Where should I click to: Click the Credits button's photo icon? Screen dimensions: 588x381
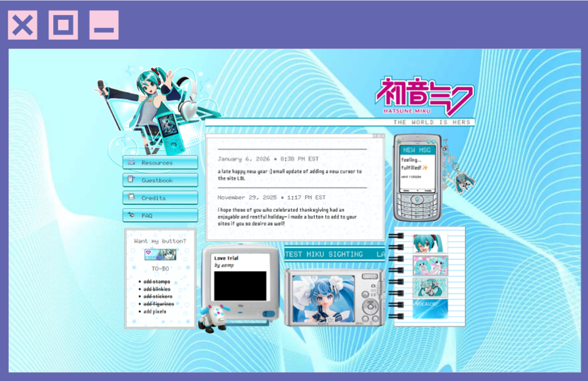coord(131,197)
